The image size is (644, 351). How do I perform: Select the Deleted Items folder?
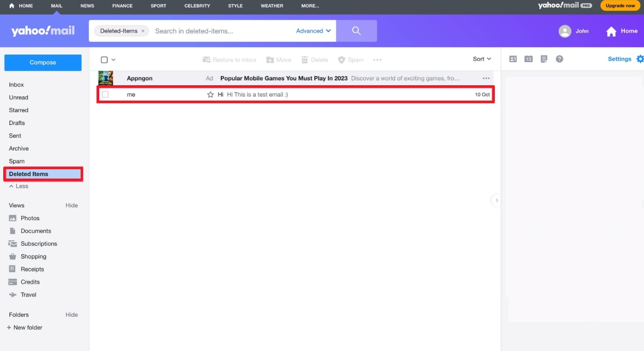point(43,174)
